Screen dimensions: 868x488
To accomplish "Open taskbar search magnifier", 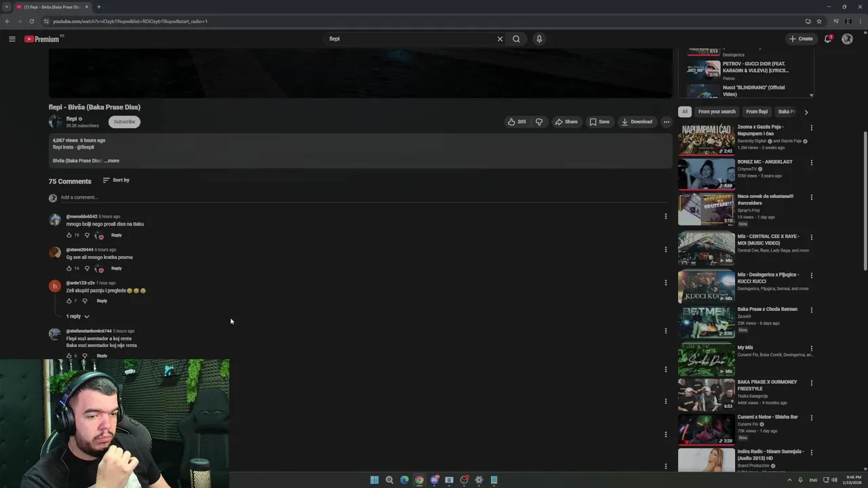I will 389,480.
